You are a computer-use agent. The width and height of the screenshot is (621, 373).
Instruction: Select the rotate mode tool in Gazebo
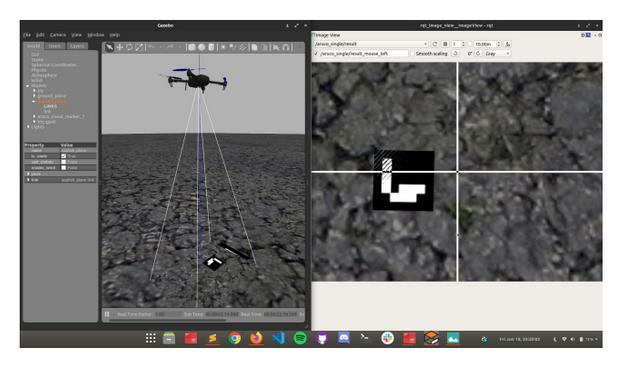129,48
